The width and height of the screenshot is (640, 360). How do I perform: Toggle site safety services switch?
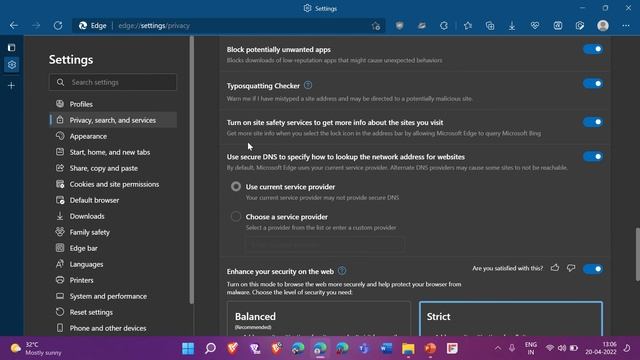pyautogui.click(x=593, y=122)
